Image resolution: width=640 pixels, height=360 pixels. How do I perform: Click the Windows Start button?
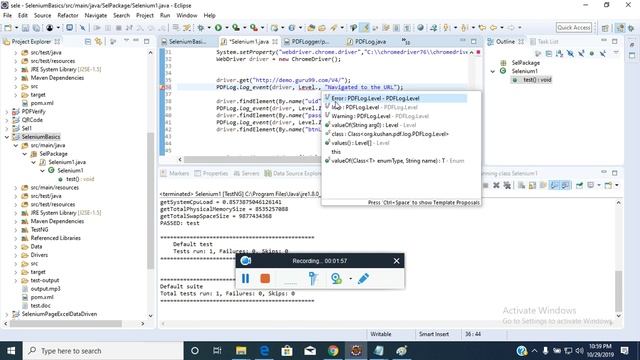click(x=11, y=351)
